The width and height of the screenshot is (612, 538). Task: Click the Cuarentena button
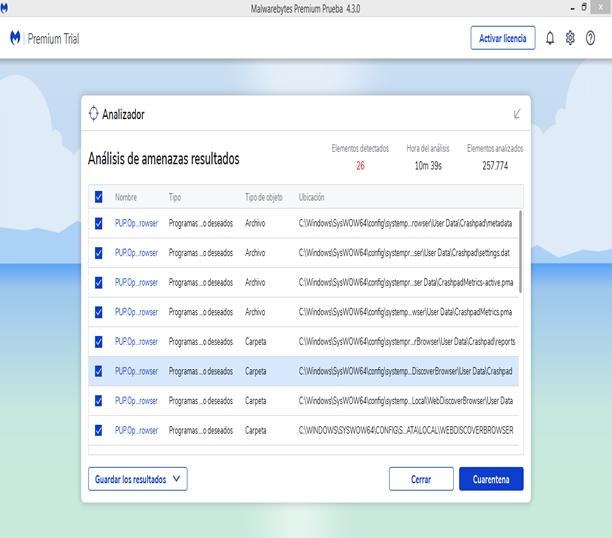(x=491, y=479)
